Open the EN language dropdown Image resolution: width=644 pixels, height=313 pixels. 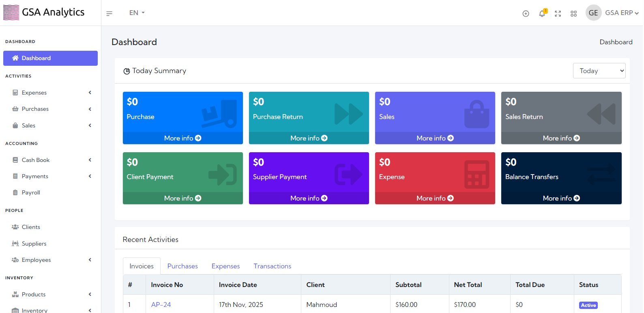[137, 13]
